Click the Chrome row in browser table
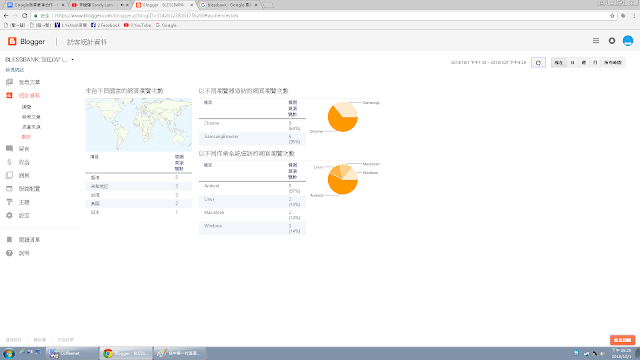Image resolution: width=640 pixels, height=360 pixels. tap(252, 125)
